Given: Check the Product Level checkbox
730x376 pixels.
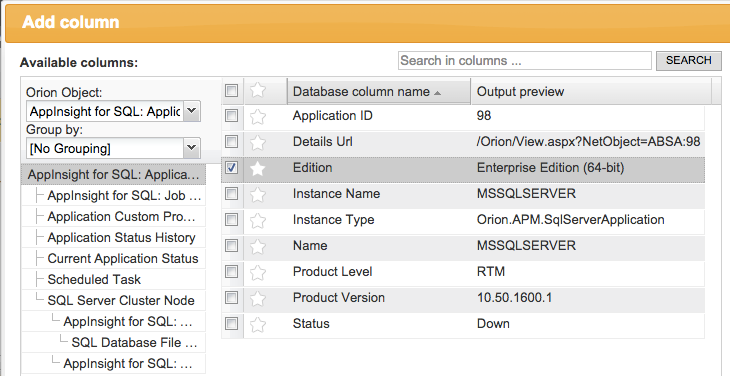Looking at the screenshot, I should click(x=231, y=272).
